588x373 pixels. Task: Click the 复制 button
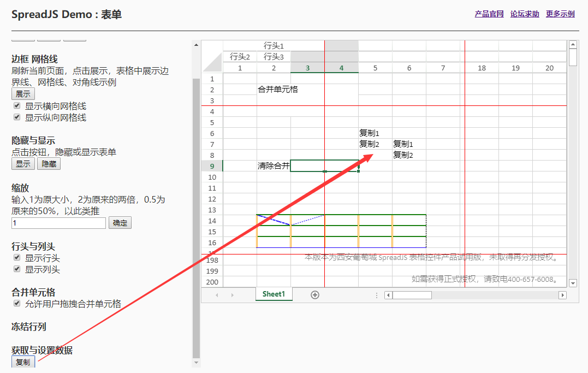(23, 362)
